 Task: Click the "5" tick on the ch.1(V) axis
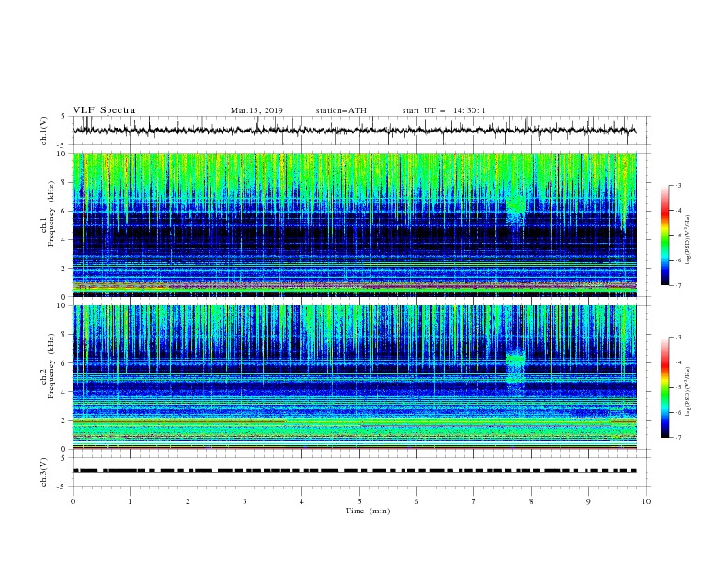click(x=63, y=116)
